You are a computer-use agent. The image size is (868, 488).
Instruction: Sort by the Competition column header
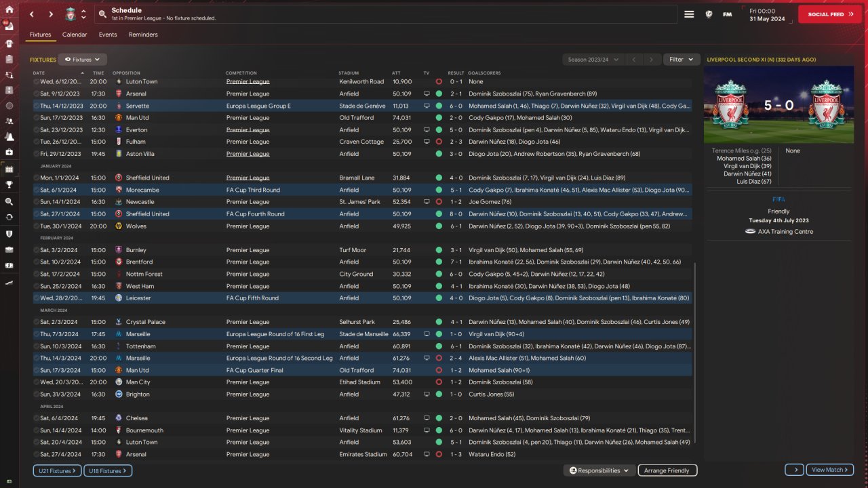(241, 73)
